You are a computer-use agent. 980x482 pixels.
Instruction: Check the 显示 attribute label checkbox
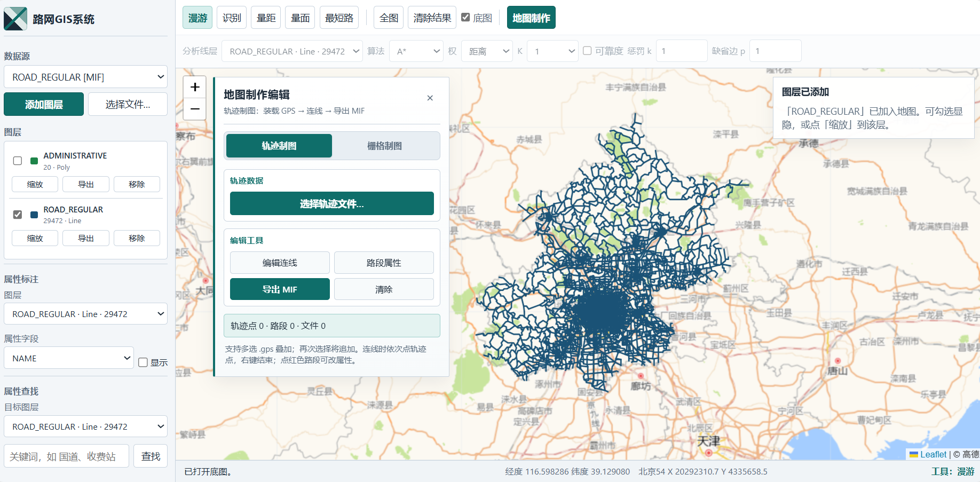[x=143, y=362]
